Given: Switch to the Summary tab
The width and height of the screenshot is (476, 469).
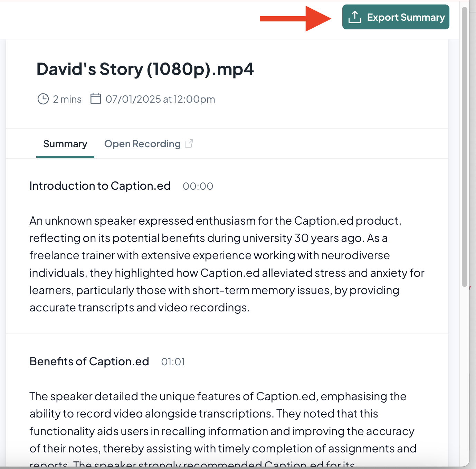Looking at the screenshot, I should (65, 144).
